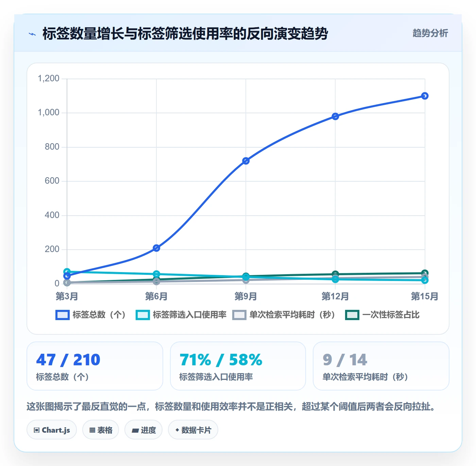The height and width of the screenshot is (466, 476).
Task: Click the 1,200 y-axis value
Action: click(49, 79)
